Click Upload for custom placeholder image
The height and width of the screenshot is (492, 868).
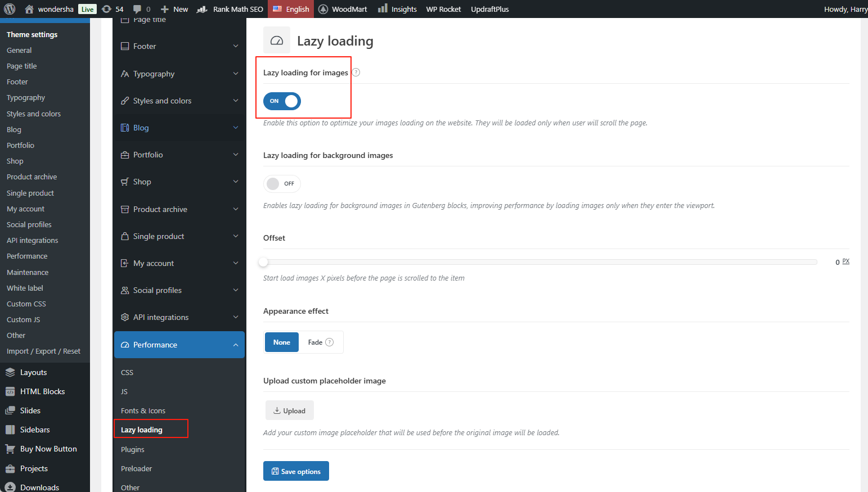(x=289, y=410)
